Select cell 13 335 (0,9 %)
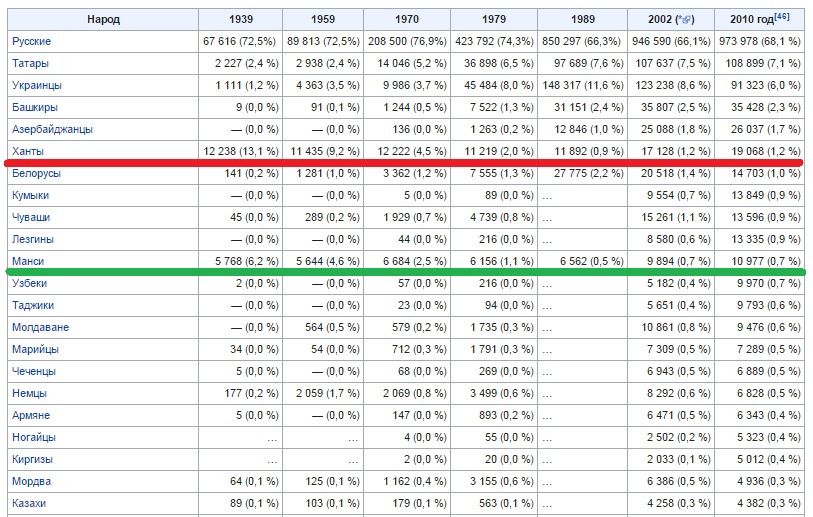Viewport: 813px width, 517px height. point(760,240)
